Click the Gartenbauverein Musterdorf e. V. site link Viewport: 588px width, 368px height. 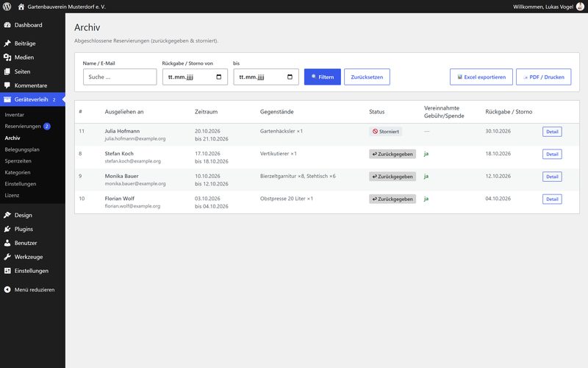coord(66,7)
